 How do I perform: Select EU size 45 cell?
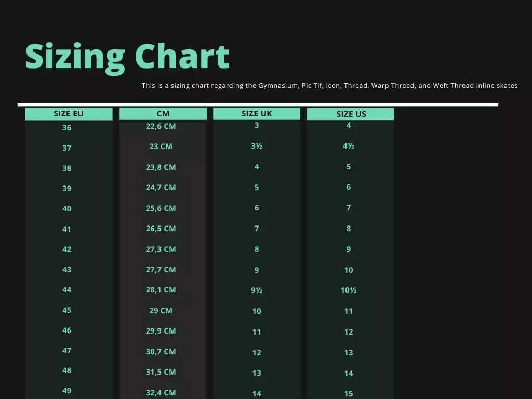point(67,310)
